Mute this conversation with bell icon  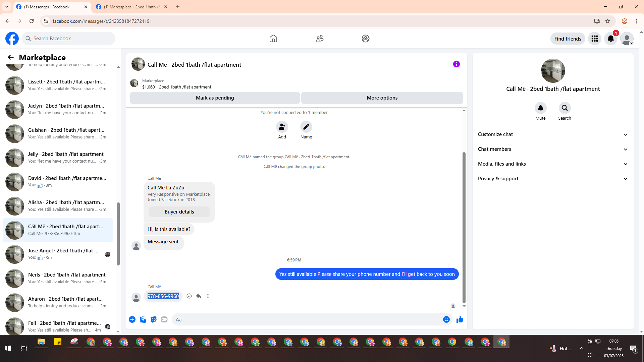[x=540, y=108]
